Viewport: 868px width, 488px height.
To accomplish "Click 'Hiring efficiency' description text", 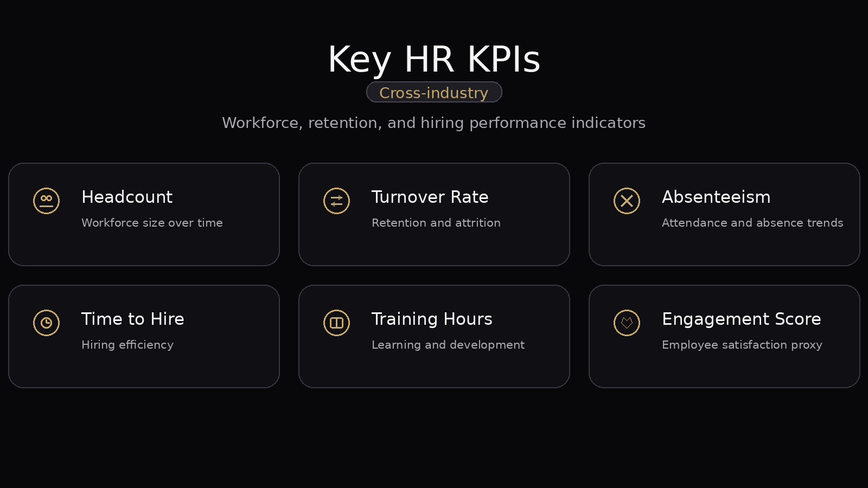I will (x=127, y=345).
